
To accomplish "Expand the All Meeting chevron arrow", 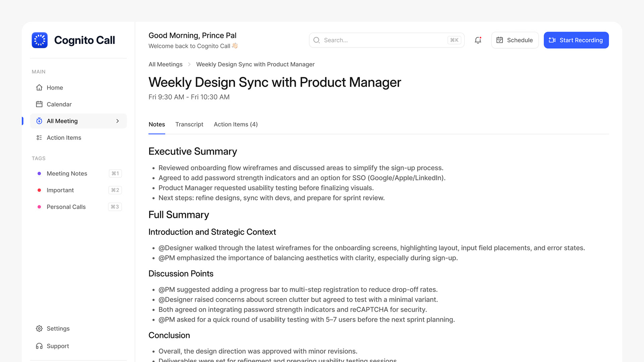I will (117, 121).
